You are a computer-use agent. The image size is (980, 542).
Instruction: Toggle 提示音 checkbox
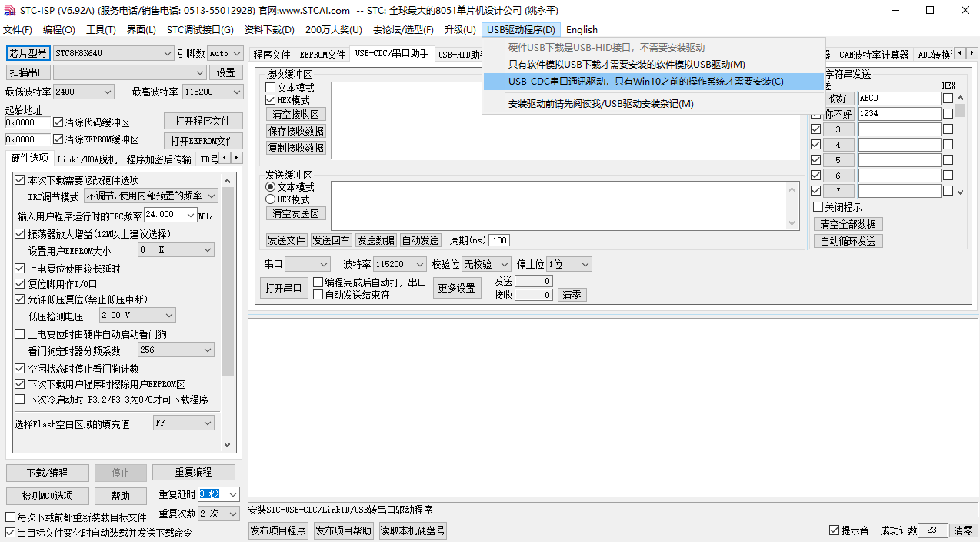coord(834,530)
